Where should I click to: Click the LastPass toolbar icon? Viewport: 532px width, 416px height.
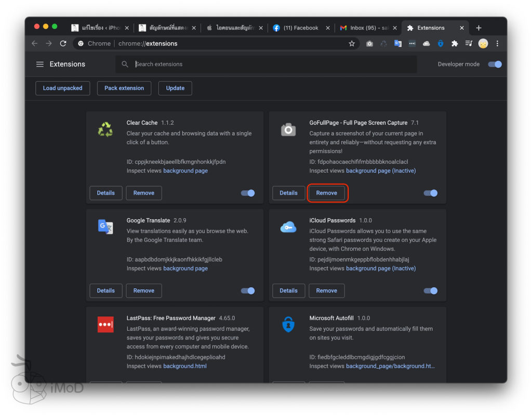[412, 44]
